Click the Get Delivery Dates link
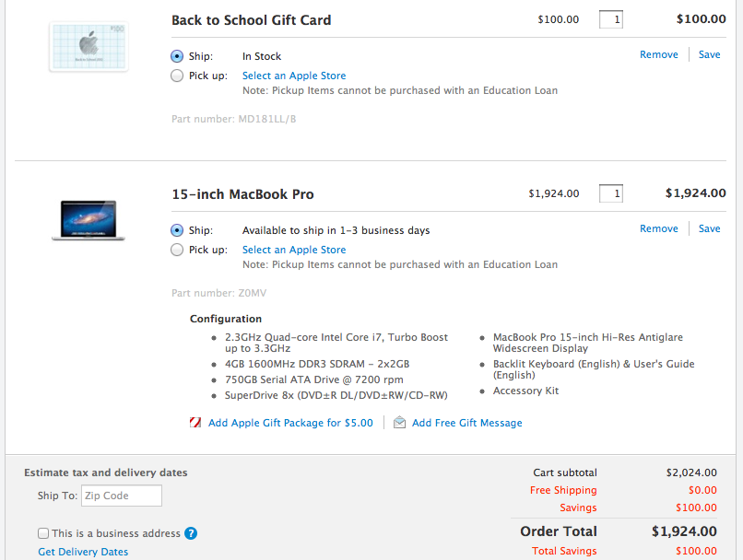743x560 pixels. (x=83, y=552)
